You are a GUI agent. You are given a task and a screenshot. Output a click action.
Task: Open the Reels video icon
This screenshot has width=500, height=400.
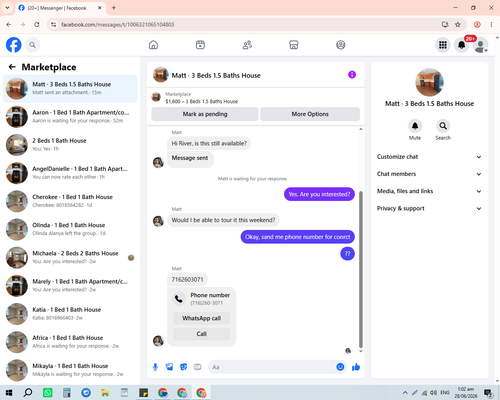[x=200, y=45]
